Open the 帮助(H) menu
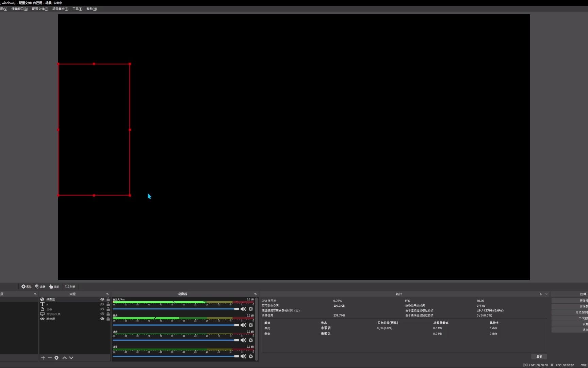The width and height of the screenshot is (588, 368). (92, 9)
